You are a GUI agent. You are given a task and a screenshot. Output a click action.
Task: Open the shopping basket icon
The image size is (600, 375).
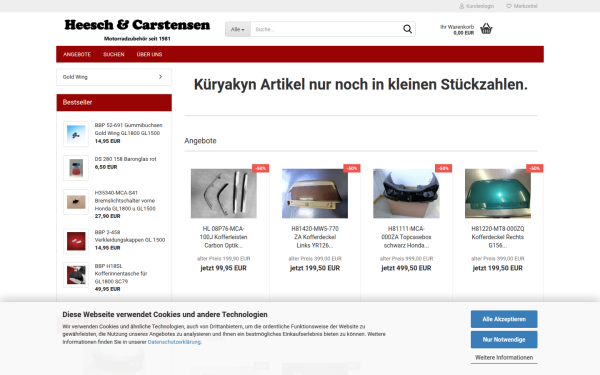point(486,29)
